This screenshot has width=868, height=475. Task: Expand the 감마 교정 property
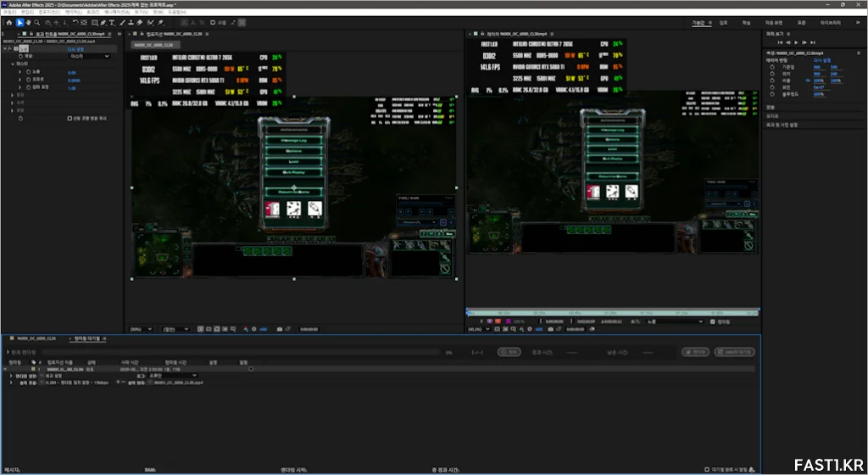pos(20,87)
